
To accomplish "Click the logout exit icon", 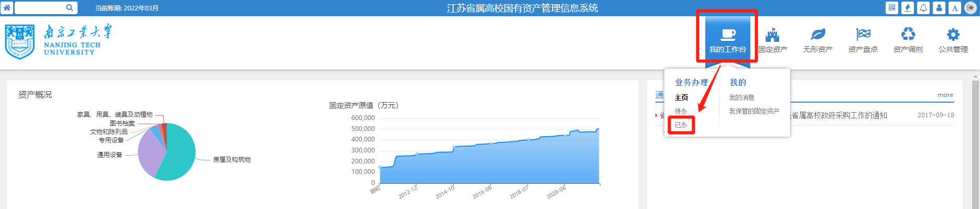I will (x=971, y=8).
